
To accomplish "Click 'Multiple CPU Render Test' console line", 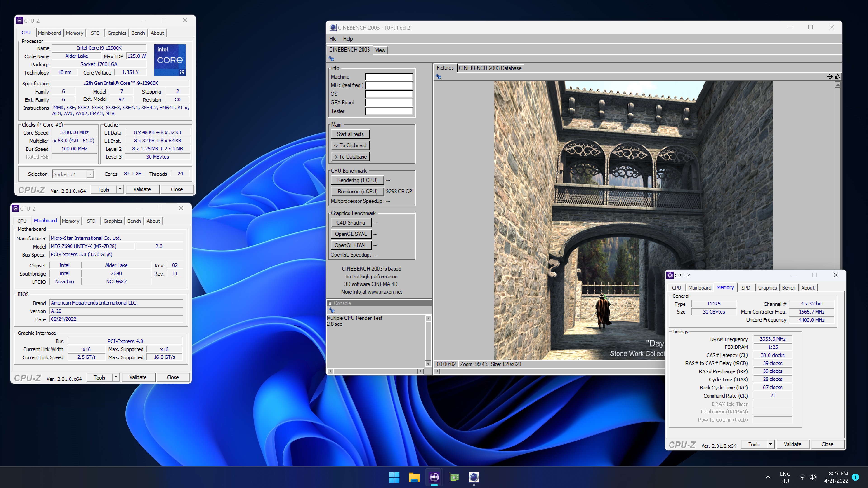I will coord(354,318).
